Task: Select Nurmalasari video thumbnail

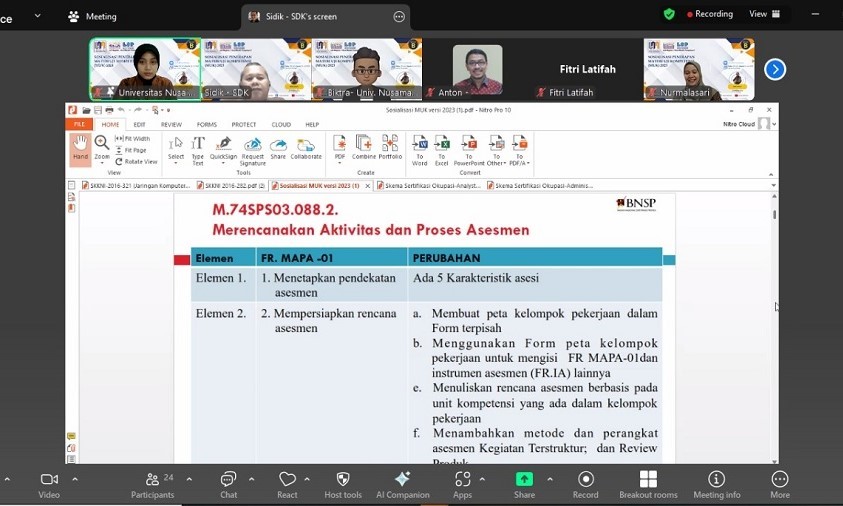Action: pos(698,69)
